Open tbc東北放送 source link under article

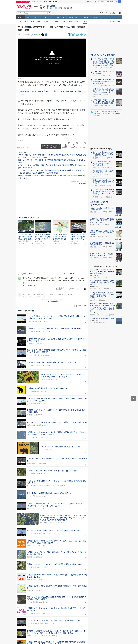click(83, 184)
